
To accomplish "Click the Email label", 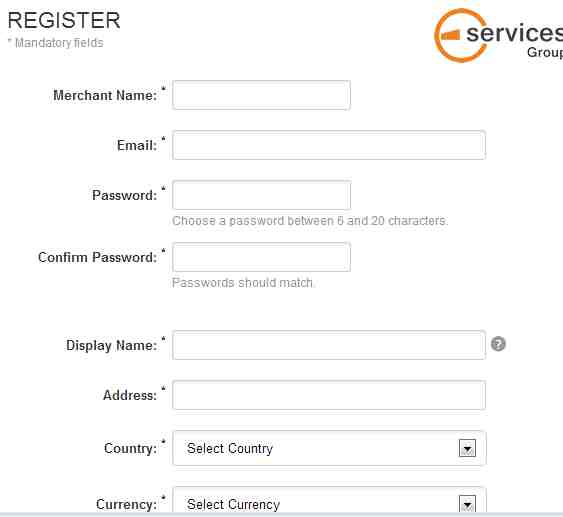I will click(x=137, y=145).
